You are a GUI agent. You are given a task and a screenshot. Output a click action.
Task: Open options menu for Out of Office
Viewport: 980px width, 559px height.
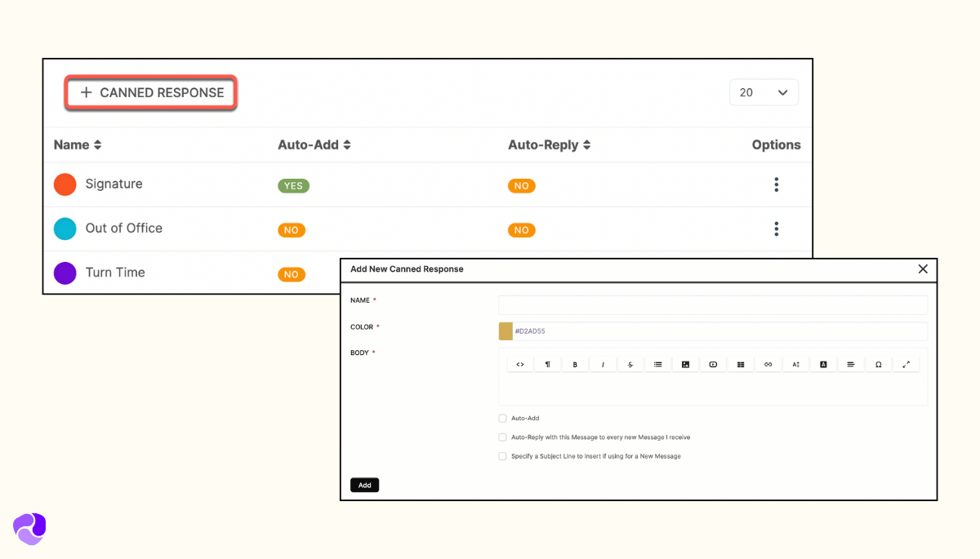776,228
